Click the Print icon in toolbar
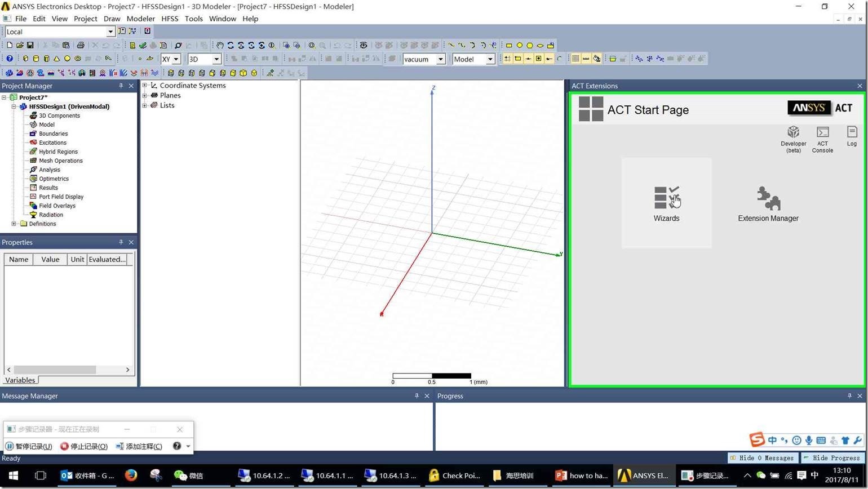 [x=81, y=45]
